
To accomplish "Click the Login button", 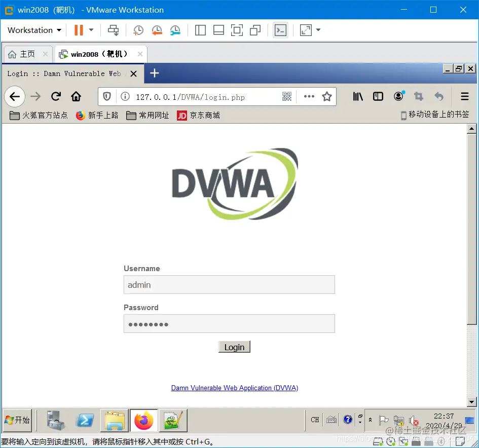I will [234, 347].
